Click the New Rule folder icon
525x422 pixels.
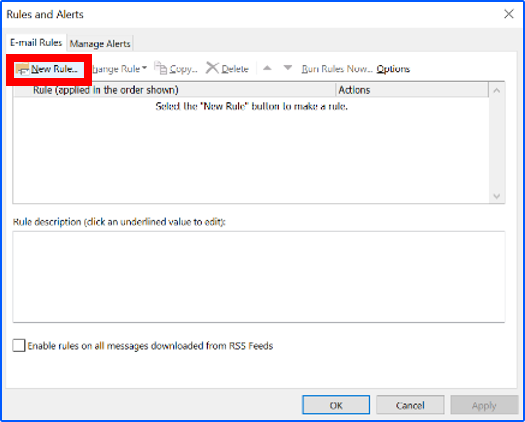(x=23, y=70)
